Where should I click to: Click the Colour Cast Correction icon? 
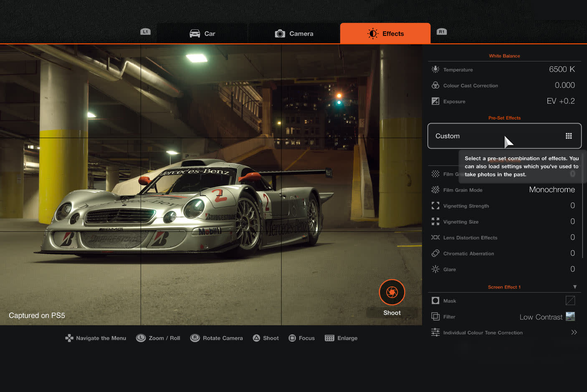(435, 85)
